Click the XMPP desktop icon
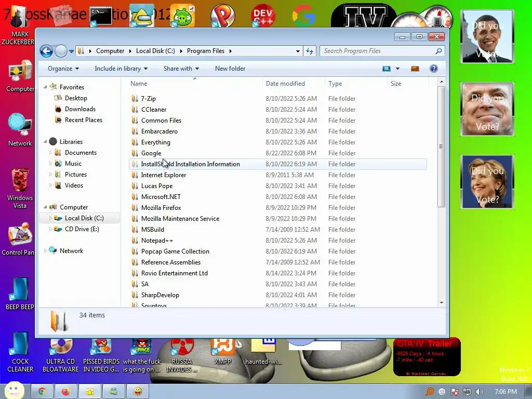 222,352
